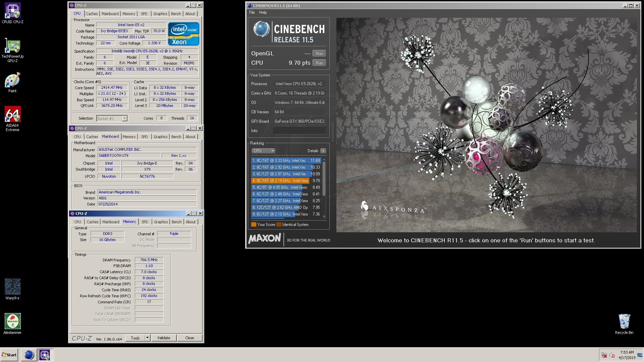Screen dimensions: 644x362
Task: Click the system tray clock
Action: point(627,355)
